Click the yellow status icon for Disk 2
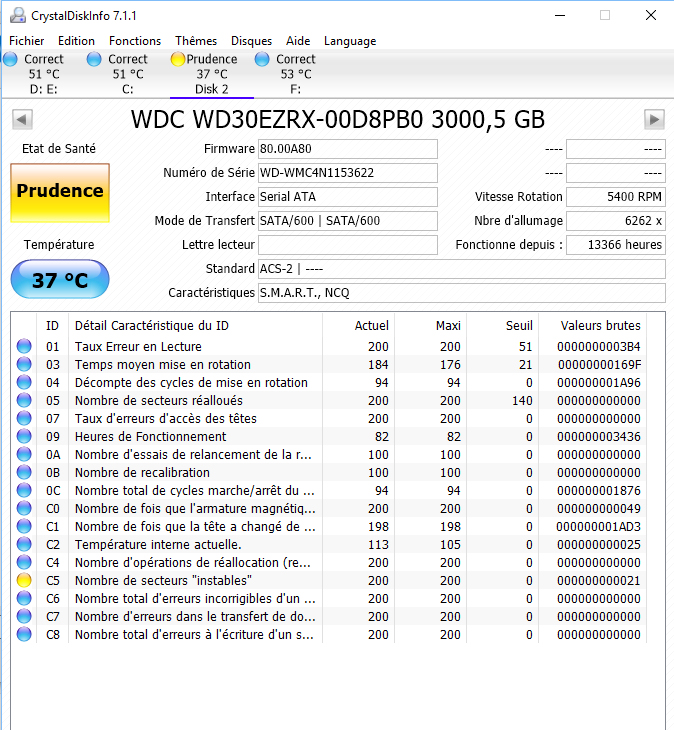This screenshot has height=730, width=674. coord(178,60)
